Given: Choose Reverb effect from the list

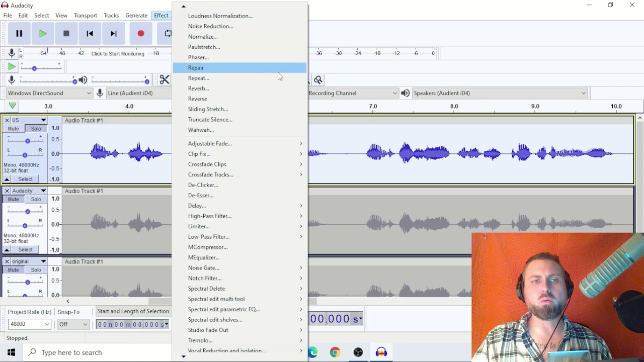Looking at the screenshot, I should click(239, 88).
